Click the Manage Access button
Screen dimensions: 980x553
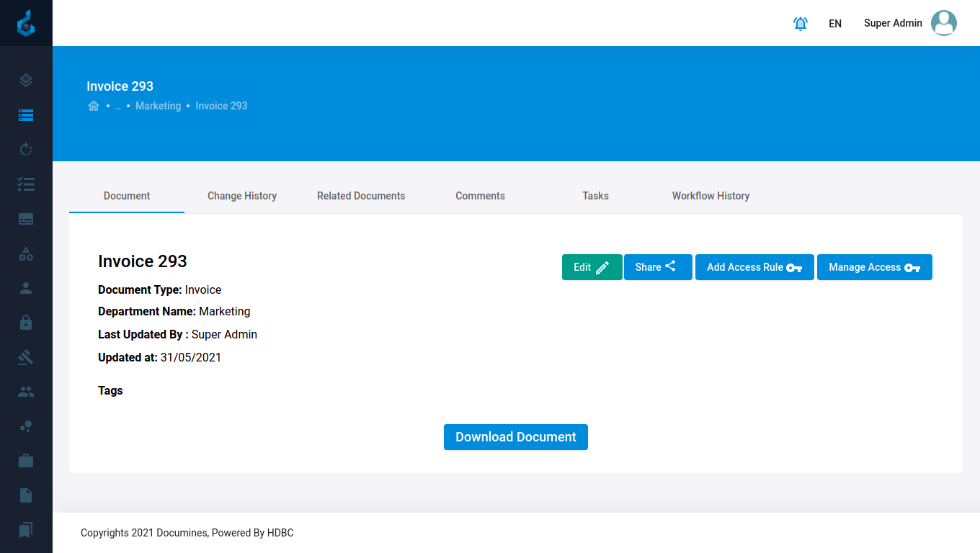[874, 267]
